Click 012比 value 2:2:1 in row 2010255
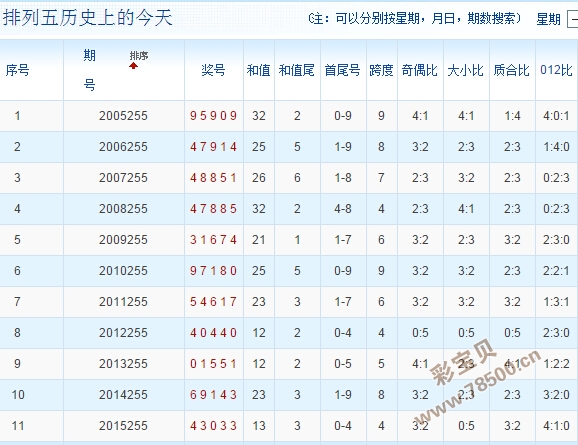Viewport: 578px width, 445px height. click(556, 271)
